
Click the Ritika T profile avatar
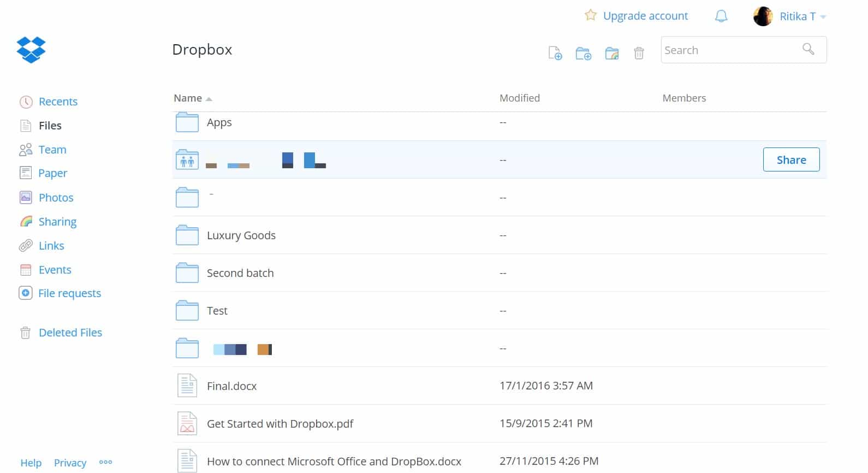click(763, 16)
